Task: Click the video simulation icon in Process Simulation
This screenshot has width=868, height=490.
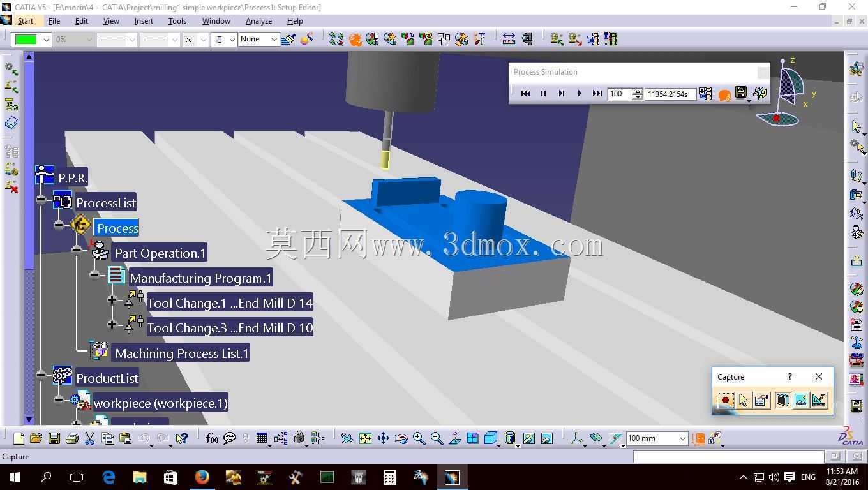Action: (x=705, y=94)
